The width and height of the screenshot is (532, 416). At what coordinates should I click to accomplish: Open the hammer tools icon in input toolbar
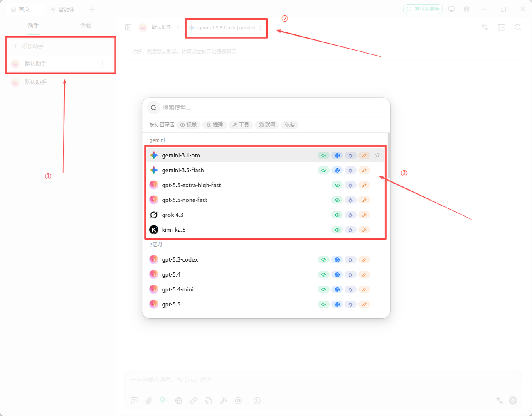(224, 401)
